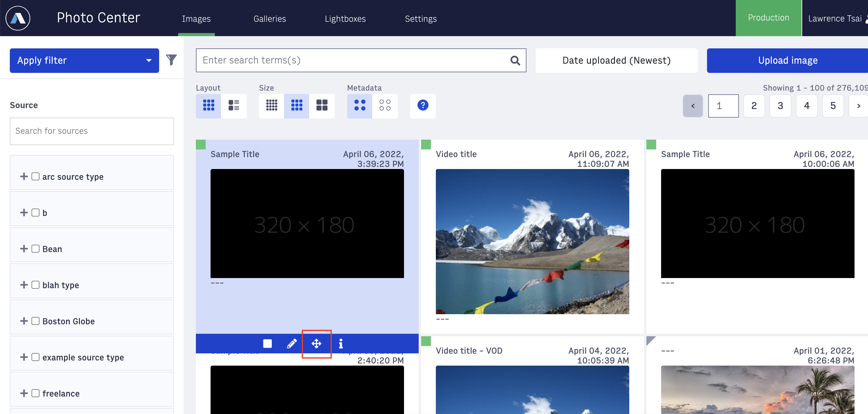Click the page number input field
This screenshot has height=414, width=868.
tap(723, 106)
